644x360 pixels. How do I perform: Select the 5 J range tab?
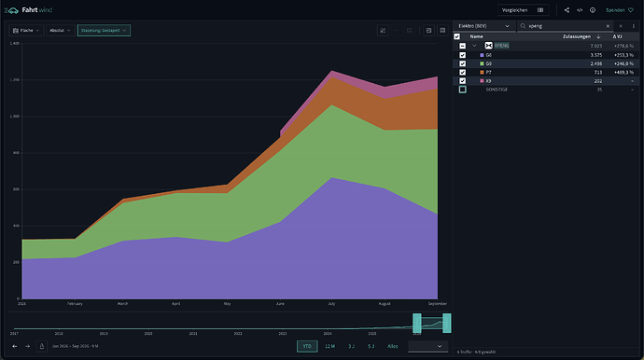click(x=371, y=346)
